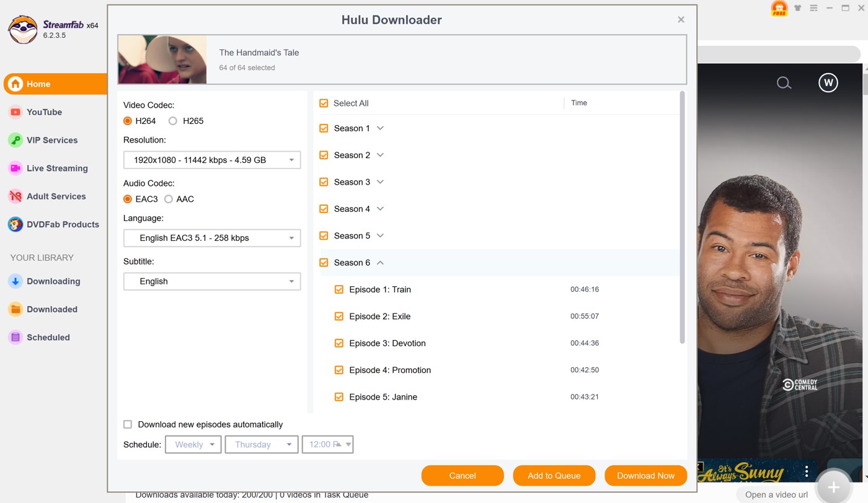Click the '64 of 64 selected' text
Viewport: 868px width, 503px height.
click(247, 68)
